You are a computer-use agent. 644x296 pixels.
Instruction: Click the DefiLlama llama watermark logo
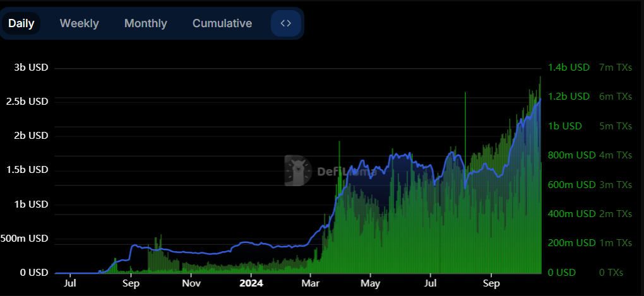298,170
